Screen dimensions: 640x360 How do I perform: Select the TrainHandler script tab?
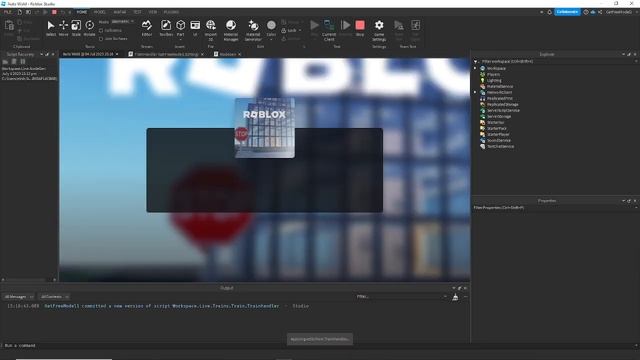click(166, 54)
